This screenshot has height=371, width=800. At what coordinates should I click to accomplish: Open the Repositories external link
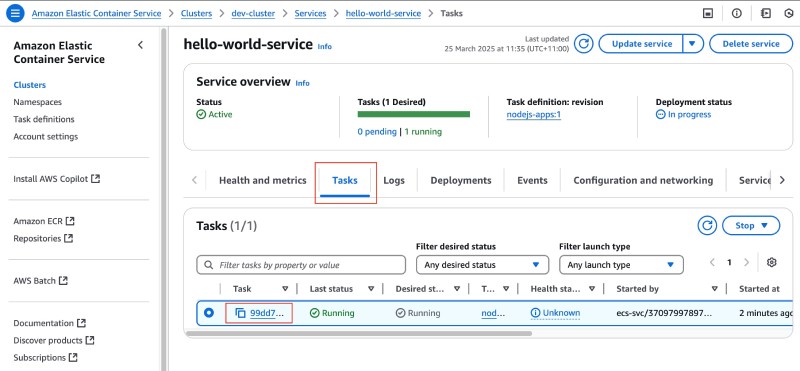coord(43,238)
